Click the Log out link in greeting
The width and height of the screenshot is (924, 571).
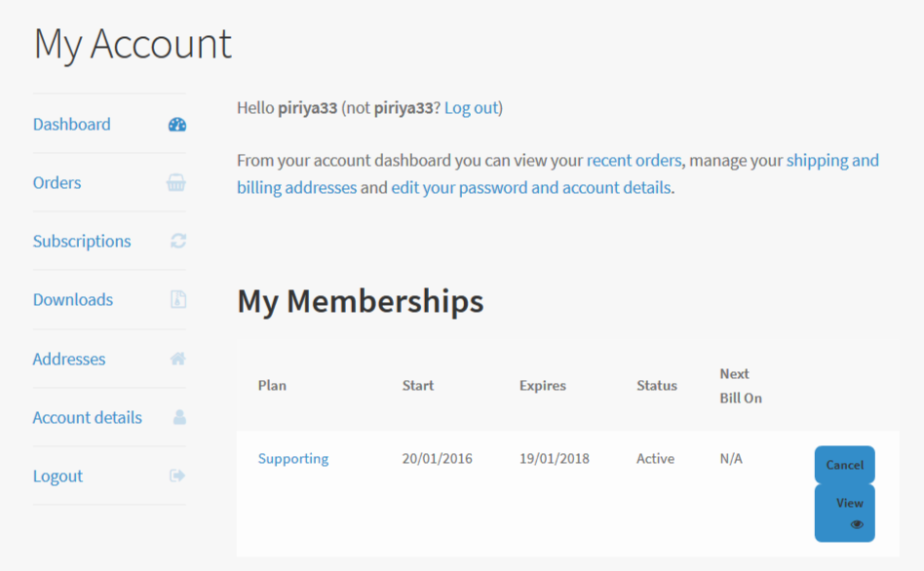[471, 108]
